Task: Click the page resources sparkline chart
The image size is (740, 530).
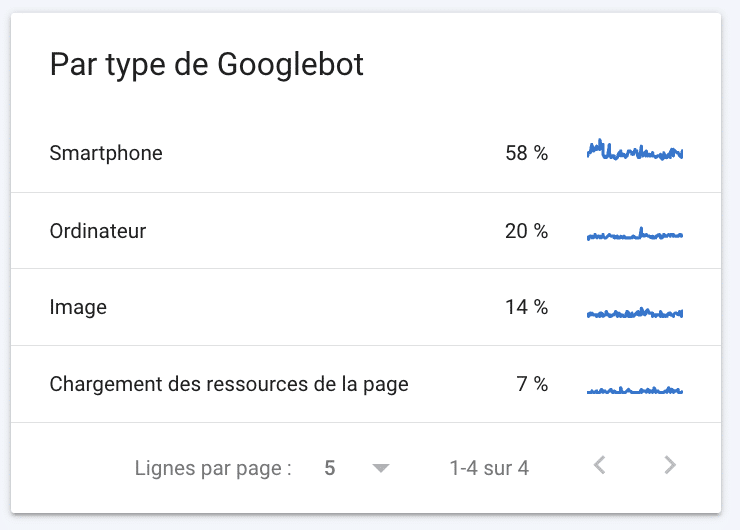Action: point(635,390)
